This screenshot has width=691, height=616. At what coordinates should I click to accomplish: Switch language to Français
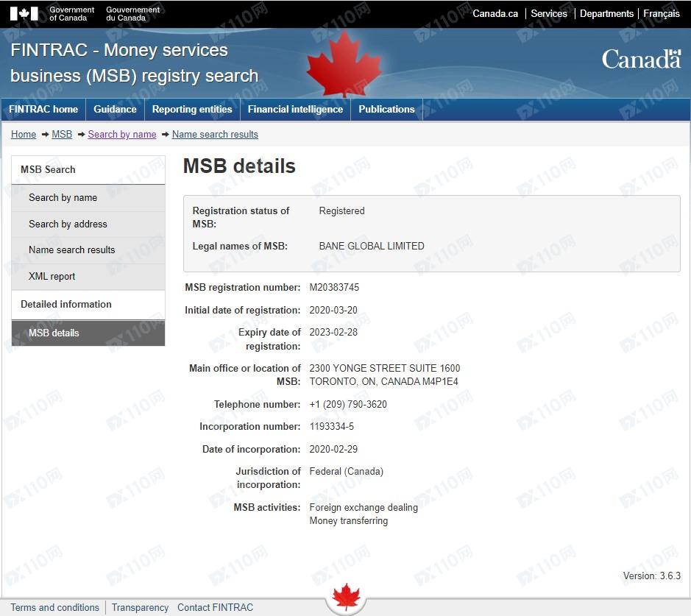(x=661, y=14)
